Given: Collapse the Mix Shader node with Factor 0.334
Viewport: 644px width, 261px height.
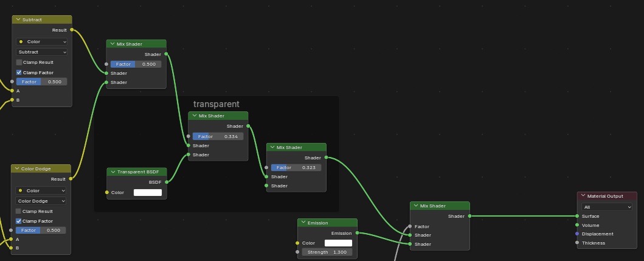Looking at the screenshot, I should click(x=194, y=116).
